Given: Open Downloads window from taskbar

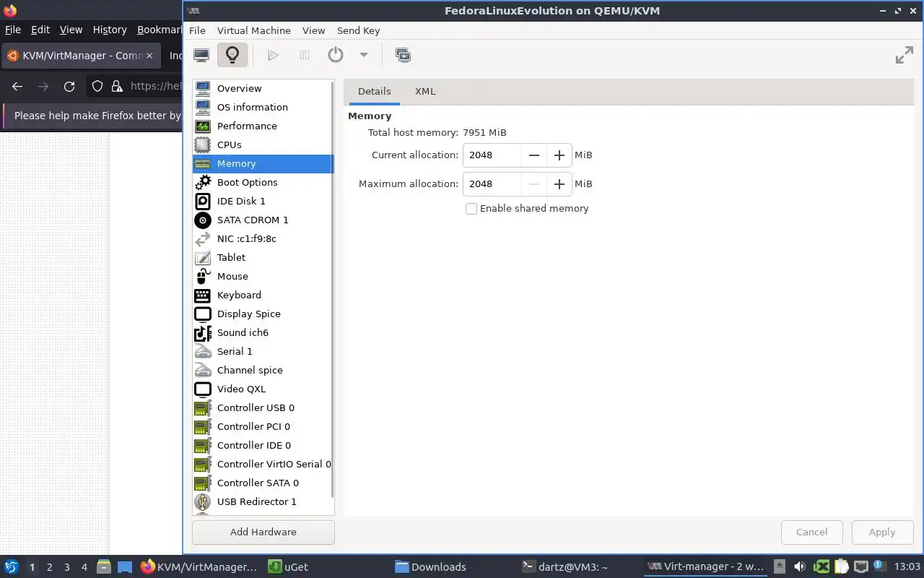Looking at the screenshot, I should click(431, 567).
